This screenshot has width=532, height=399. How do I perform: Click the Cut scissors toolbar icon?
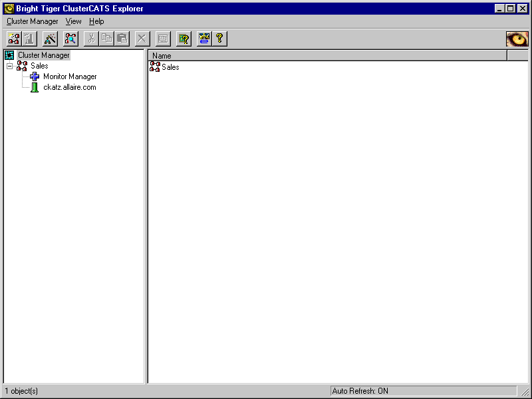pos(91,39)
